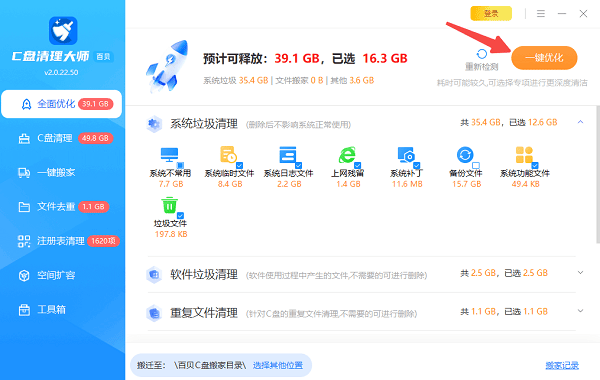Image resolution: width=600 pixels, height=380 pixels.
Task: Select 空间扩容 in the sidebar
Action: pos(62,275)
